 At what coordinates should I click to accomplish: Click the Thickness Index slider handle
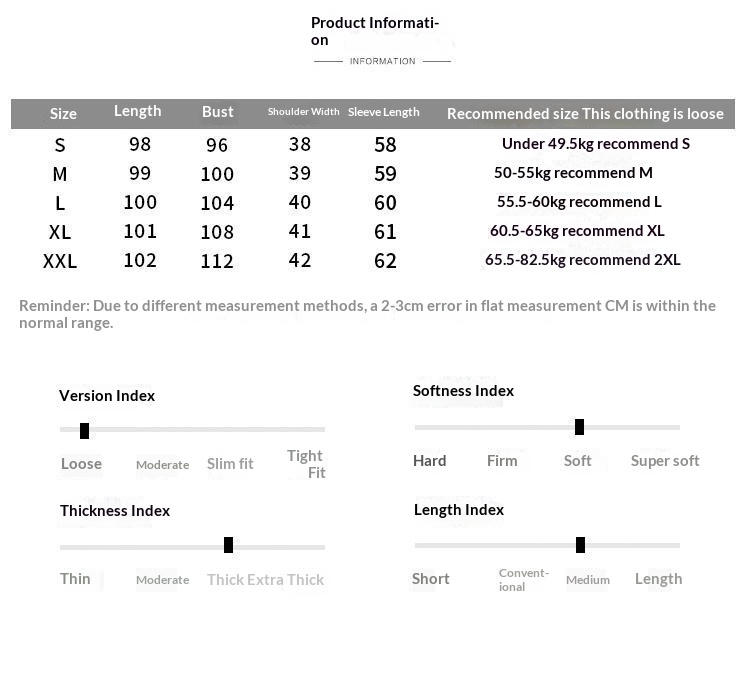228,545
